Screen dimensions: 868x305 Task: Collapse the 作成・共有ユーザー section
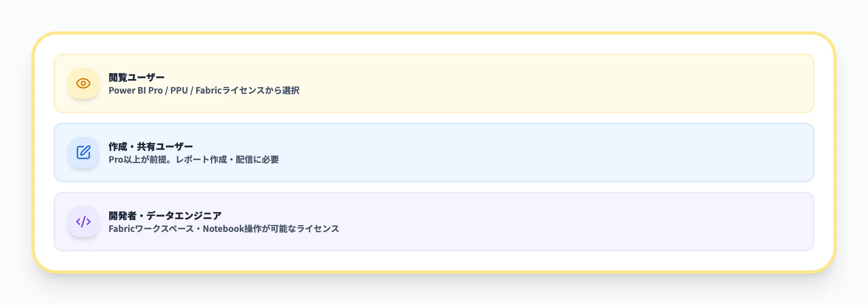pyautogui.click(x=432, y=152)
